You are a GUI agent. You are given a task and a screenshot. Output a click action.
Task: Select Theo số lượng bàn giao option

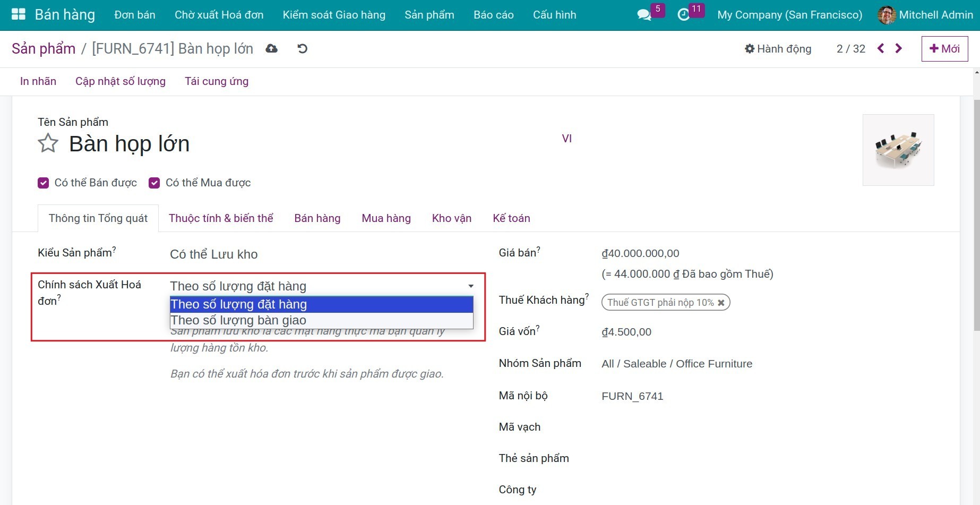point(238,320)
